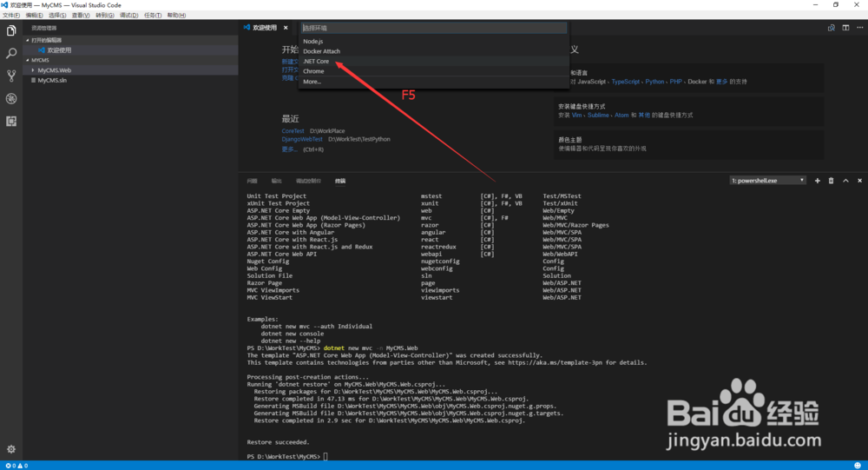Open the Manage gear settings icon

(11, 449)
